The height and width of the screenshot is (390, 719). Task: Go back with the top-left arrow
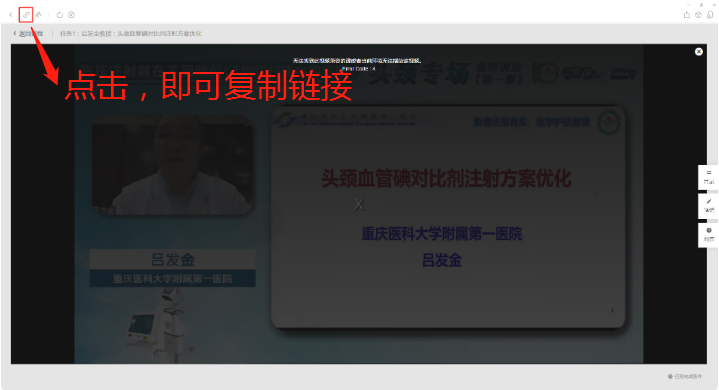tap(11, 15)
